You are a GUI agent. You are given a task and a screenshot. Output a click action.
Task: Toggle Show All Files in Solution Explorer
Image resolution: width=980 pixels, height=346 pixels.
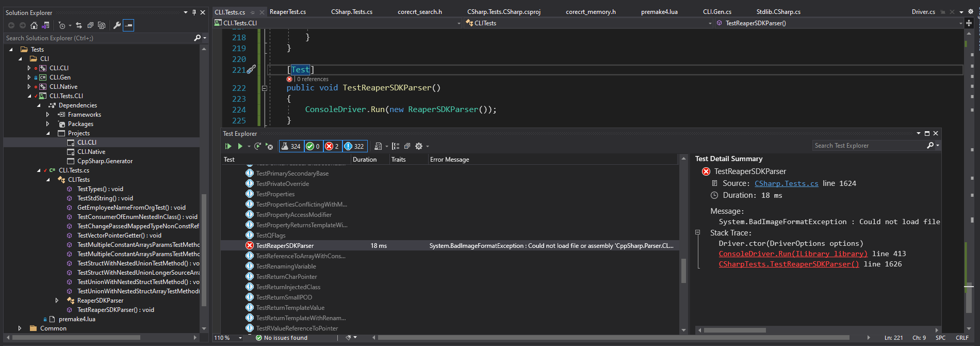pyautogui.click(x=102, y=25)
